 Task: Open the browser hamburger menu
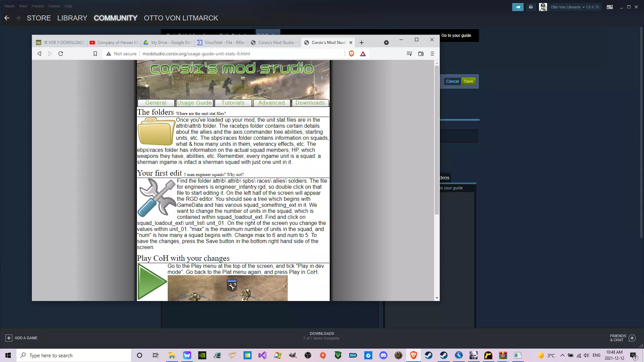(x=432, y=54)
